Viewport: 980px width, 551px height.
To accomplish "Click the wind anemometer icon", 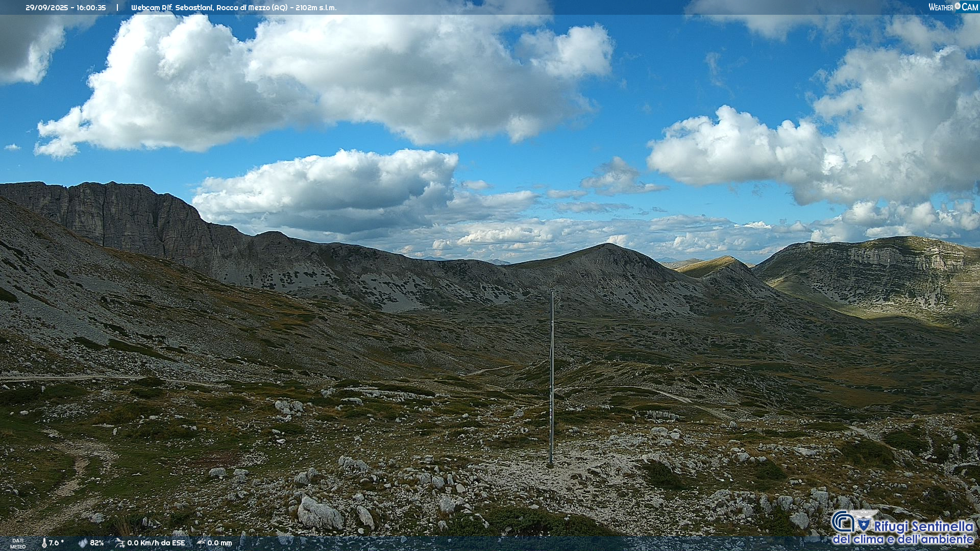I will point(120,543).
